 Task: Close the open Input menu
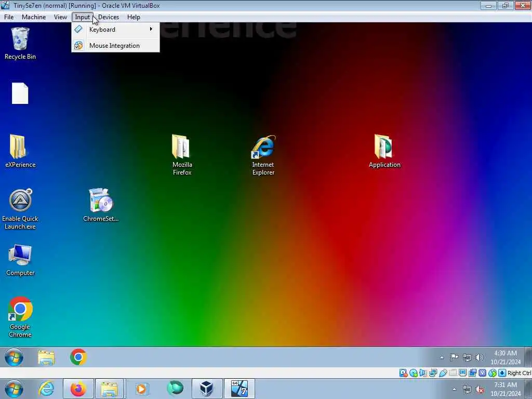[83, 17]
